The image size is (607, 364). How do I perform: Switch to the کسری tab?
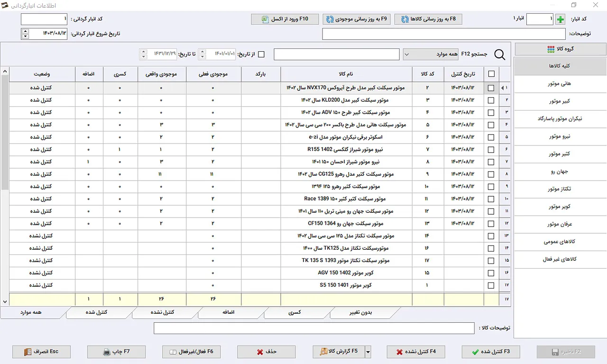point(294,312)
